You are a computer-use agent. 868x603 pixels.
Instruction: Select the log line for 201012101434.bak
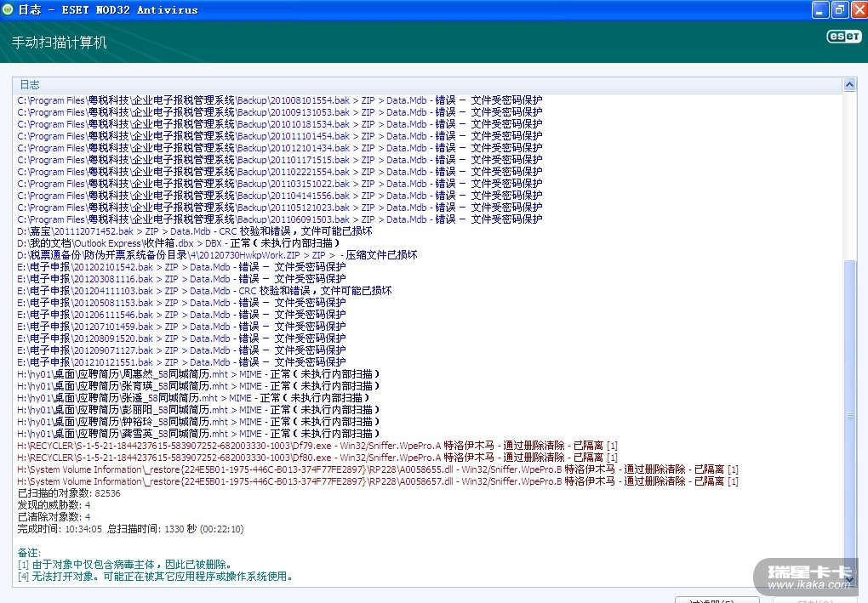(280, 148)
